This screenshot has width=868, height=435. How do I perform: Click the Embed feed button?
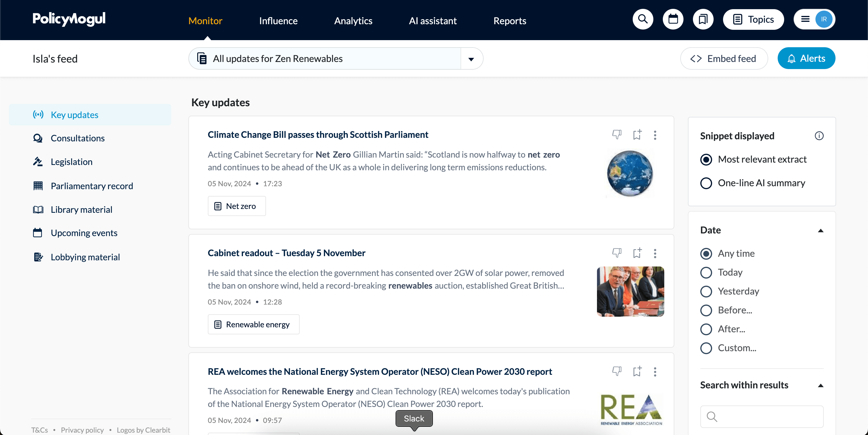(x=724, y=59)
